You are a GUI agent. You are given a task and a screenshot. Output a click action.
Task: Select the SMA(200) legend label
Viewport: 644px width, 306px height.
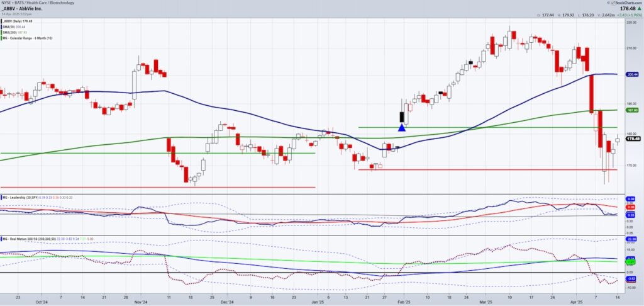point(11,32)
